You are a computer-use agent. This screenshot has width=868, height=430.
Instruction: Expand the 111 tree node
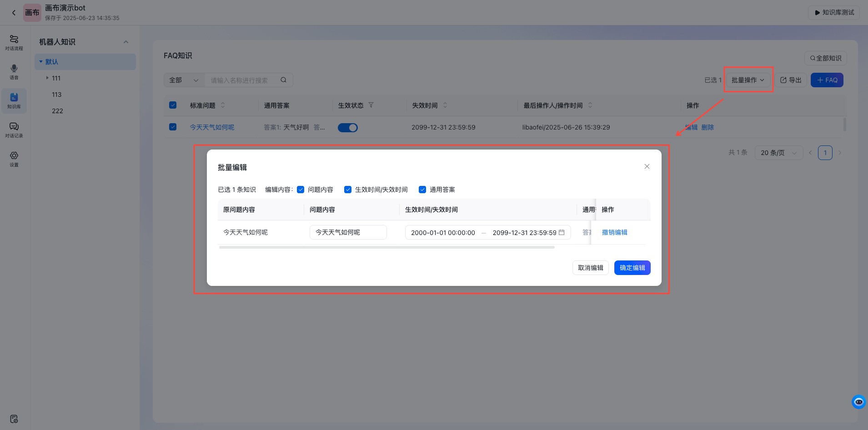[47, 78]
